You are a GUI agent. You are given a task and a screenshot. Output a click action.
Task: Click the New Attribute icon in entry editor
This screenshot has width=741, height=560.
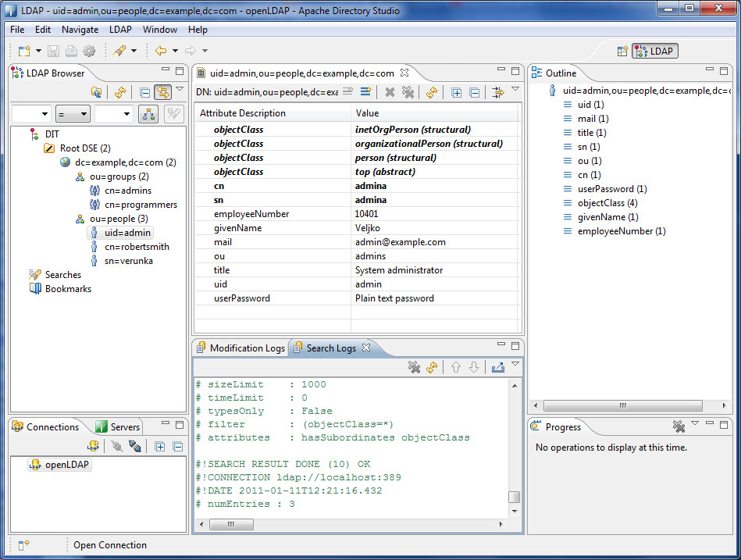tap(365, 92)
